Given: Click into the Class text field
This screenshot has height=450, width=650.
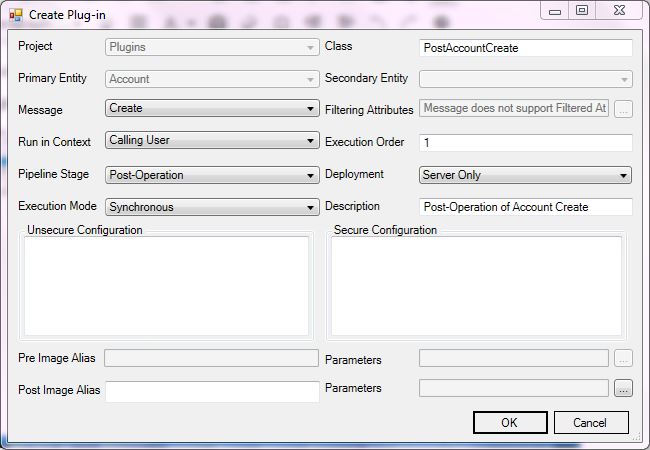Looking at the screenshot, I should coord(526,48).
